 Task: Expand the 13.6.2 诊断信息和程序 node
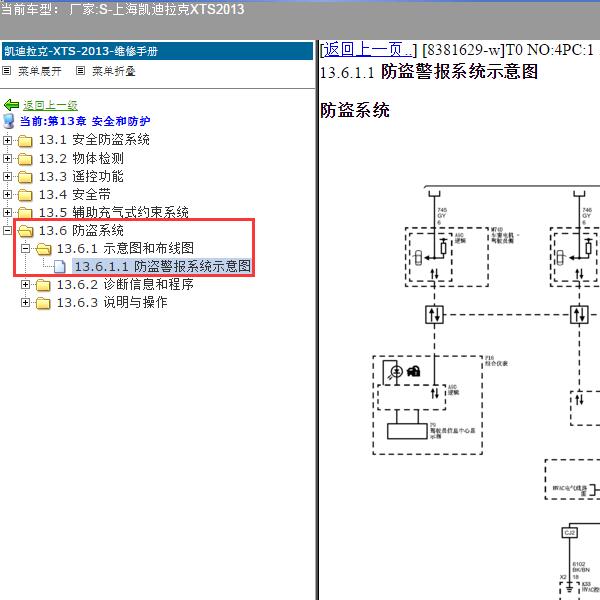(25, 284)
